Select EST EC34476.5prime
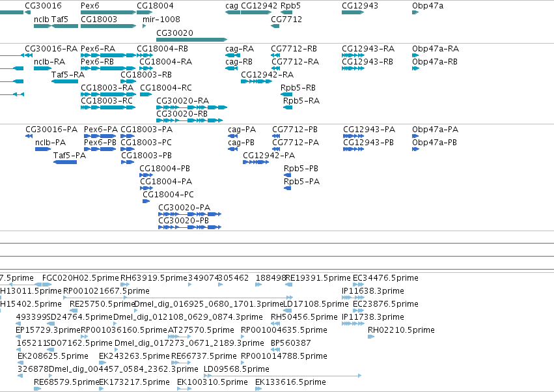Image resolution: width=554 pixels, height=392 pixels. pyautogui.click(x=358, y=284)
